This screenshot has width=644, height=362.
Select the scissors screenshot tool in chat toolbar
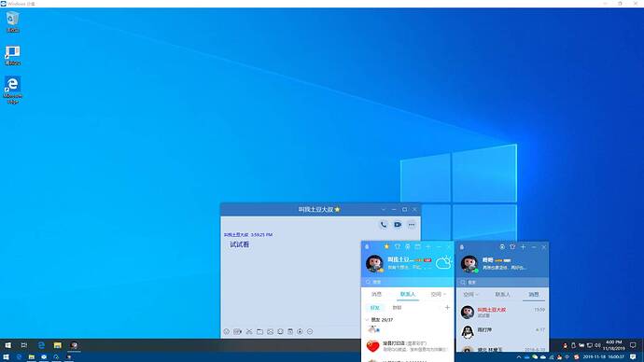pyautogui.click(x=249, y=331)
